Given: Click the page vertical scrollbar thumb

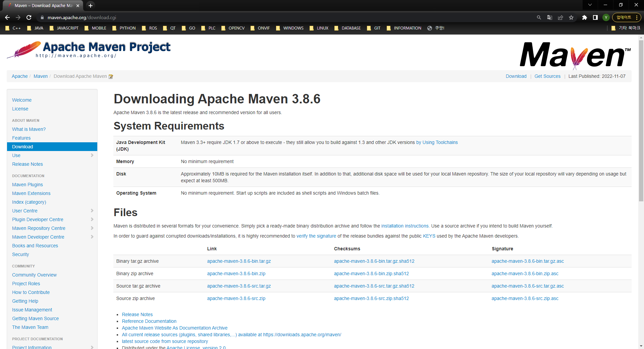Looking at the screenshot, I should coord(641,121).
